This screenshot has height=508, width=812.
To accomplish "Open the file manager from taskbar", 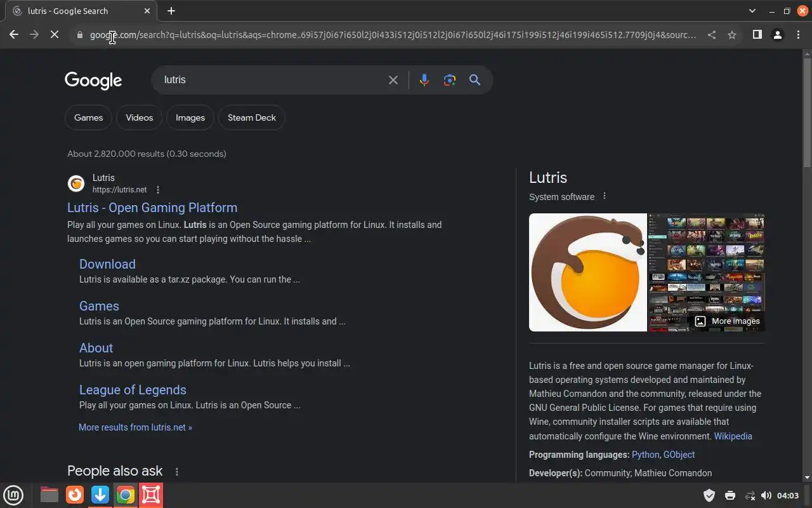I will pos(49,495).
